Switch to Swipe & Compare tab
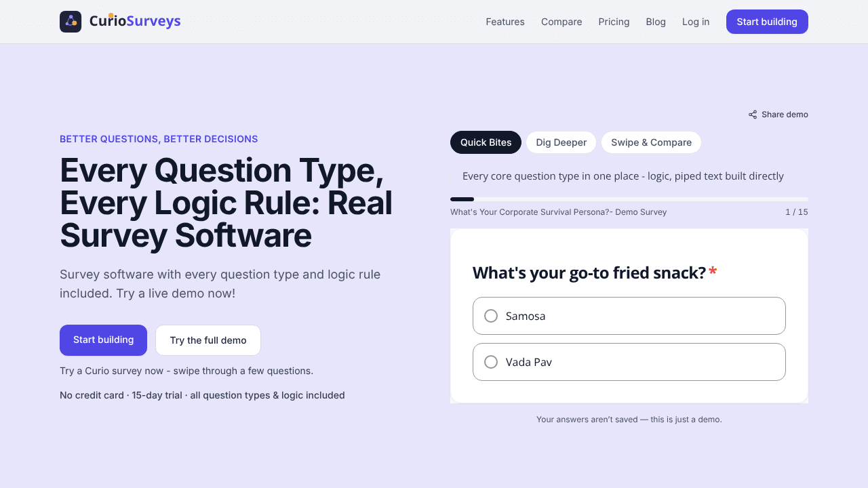868x488 pixels. (651, 142)
